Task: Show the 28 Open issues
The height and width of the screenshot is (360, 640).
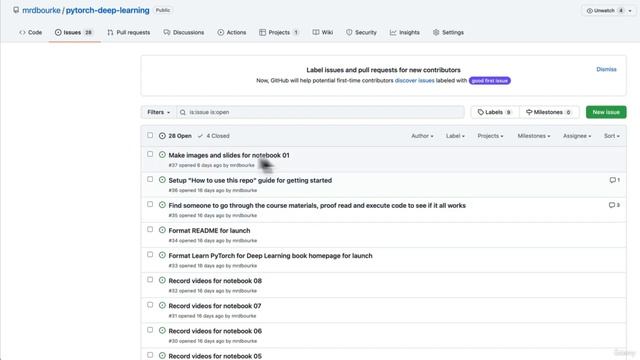Action: 175,136
